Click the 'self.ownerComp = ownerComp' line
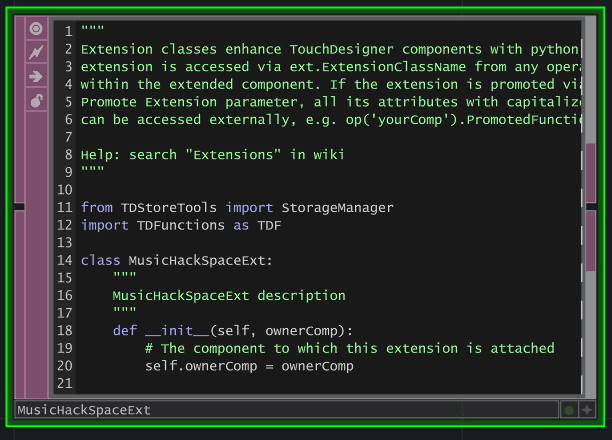Viewport: 612px width, 440px height. pyautogui.click(x=248, y=366)
